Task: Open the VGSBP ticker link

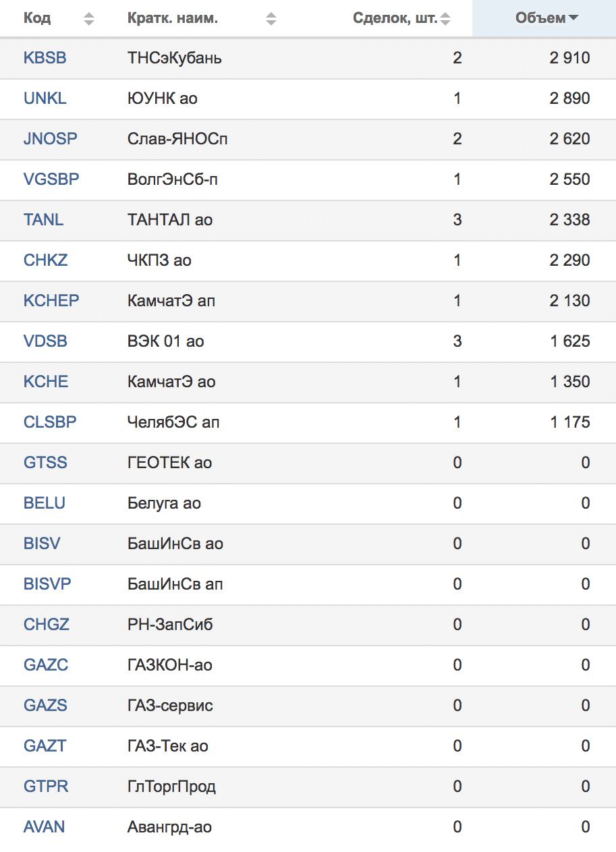Action: pos(51,179)
